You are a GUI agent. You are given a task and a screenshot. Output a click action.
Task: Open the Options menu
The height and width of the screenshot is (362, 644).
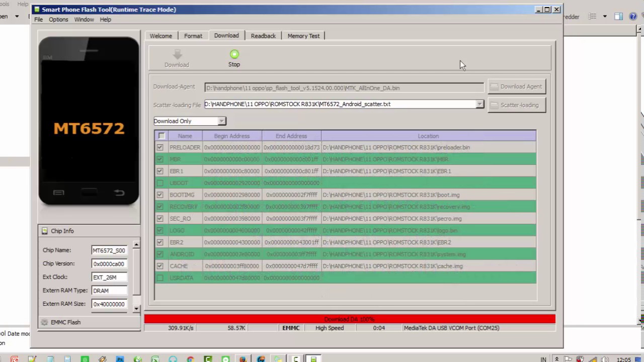coord(58,20)
